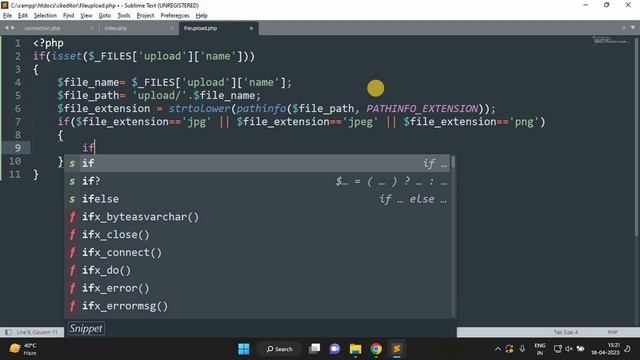This screenshot has width=640, height=360.
Task: Click the PATHINFO_EXTENSION constant
Action: tap(422, 109)
